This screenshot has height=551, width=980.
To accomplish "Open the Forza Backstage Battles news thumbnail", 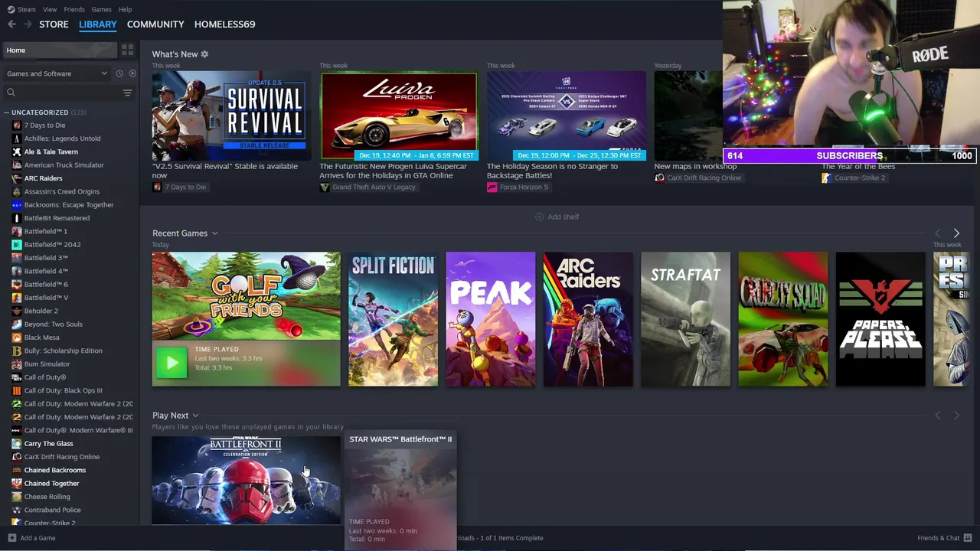I will 566,116.
